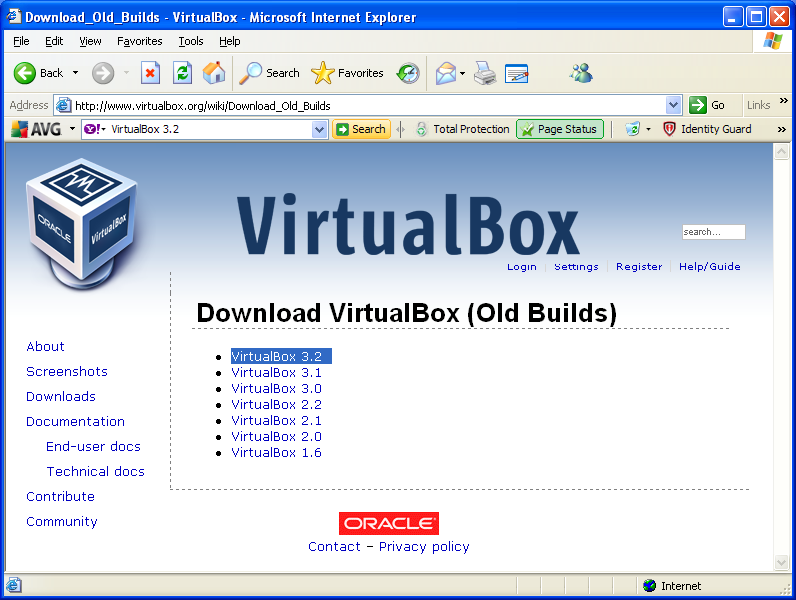Open the Favorites menu
796x600 pixels.
pos(140,41)
